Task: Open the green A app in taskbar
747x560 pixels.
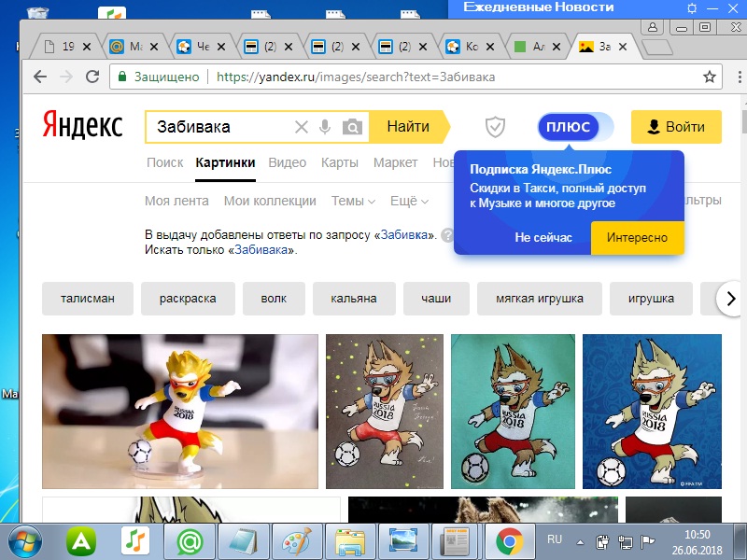Action: (x=81, y=542)
